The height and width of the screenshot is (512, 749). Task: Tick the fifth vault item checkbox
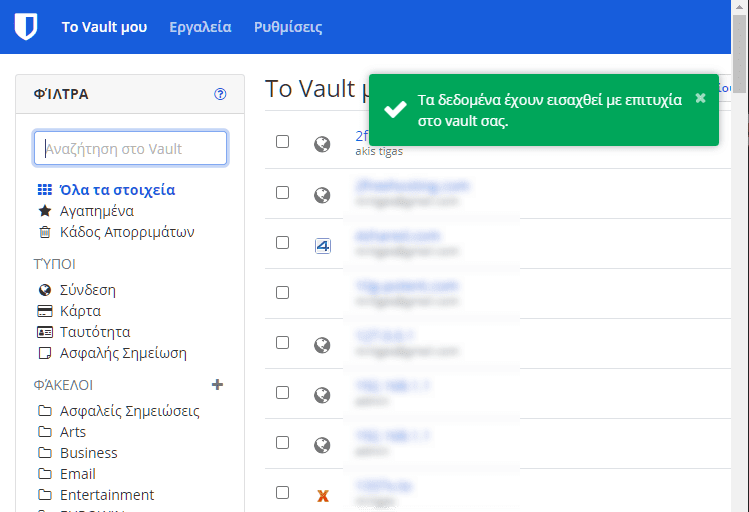(x=282, y=342)
